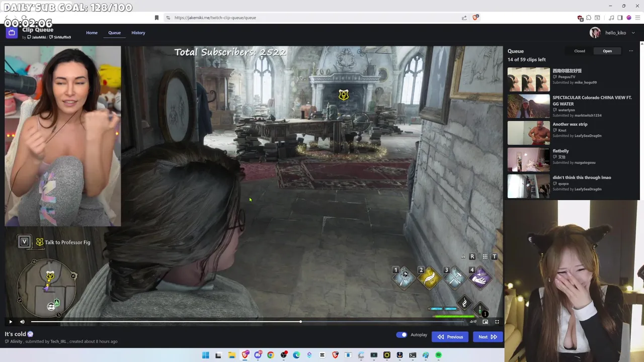644x362 pixels.
Task: Click the share page icon in the address bar
Action: [464, 18]
